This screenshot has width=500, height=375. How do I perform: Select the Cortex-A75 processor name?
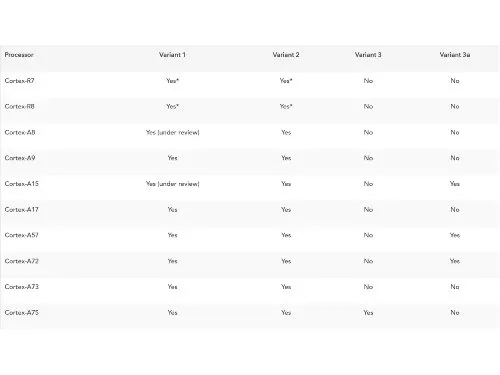[x=21, y=313]
